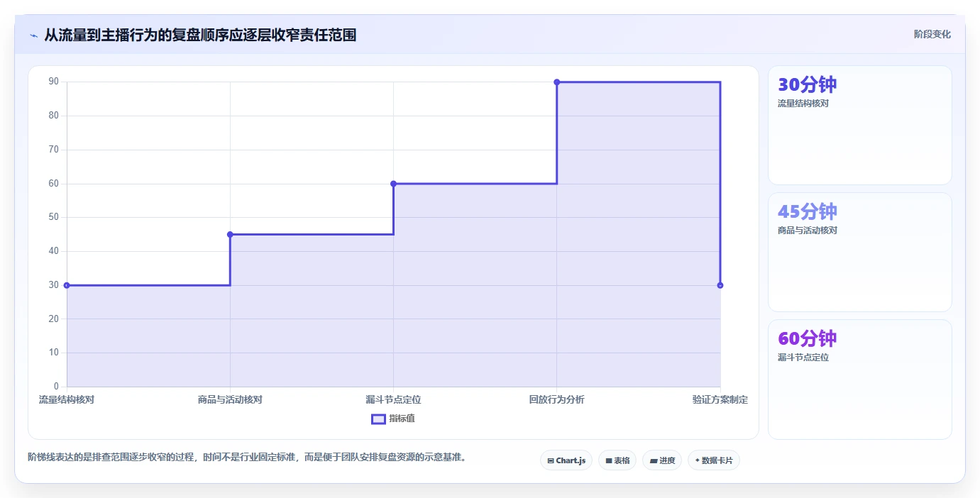Click the y-axis label 0
The height and width of the screenshot is (498, 980).
click(56, 387)
